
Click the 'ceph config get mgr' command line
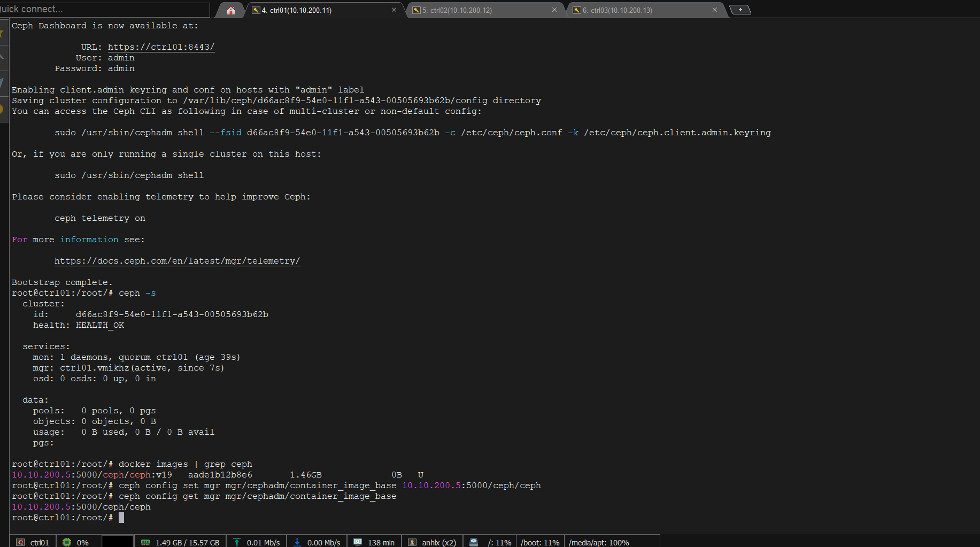pos(258,496)
